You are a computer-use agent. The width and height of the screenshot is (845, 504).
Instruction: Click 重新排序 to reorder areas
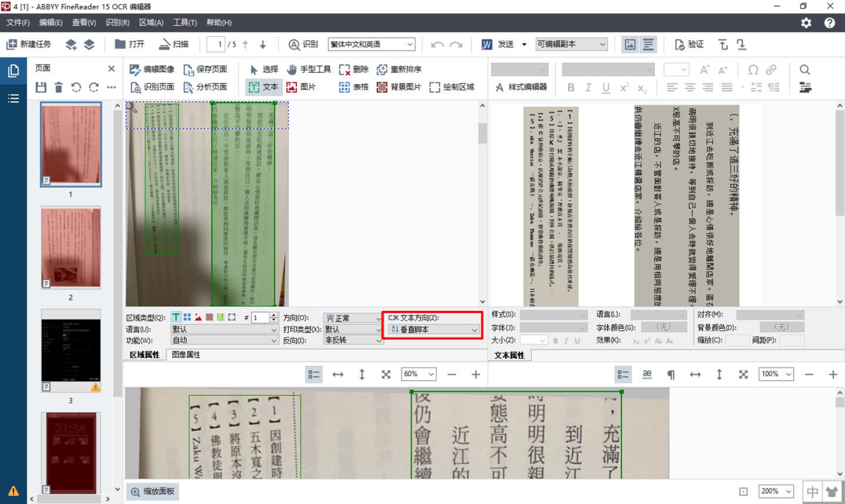point(399,69)
